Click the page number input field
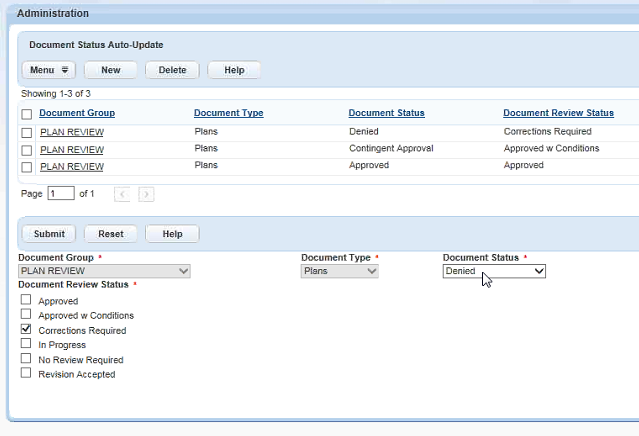639x436 pixels. 61,193
